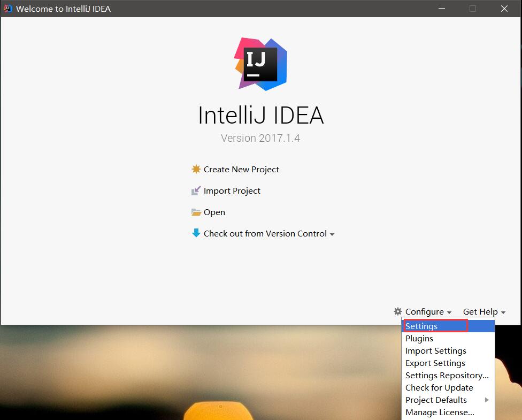
Task: Click the IntelliJ icon in the title bar
Action: pyautogui.click(x=7, y=8)
